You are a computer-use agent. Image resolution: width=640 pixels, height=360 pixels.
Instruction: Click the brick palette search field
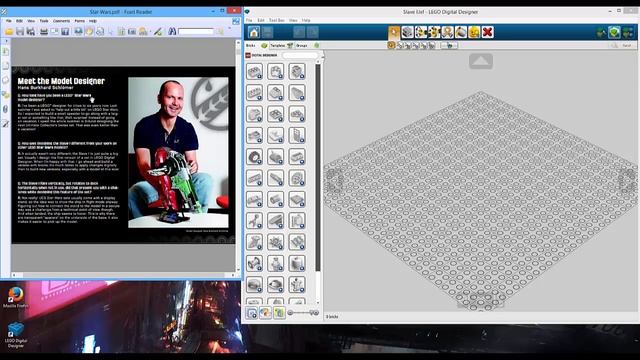[300, 55]
